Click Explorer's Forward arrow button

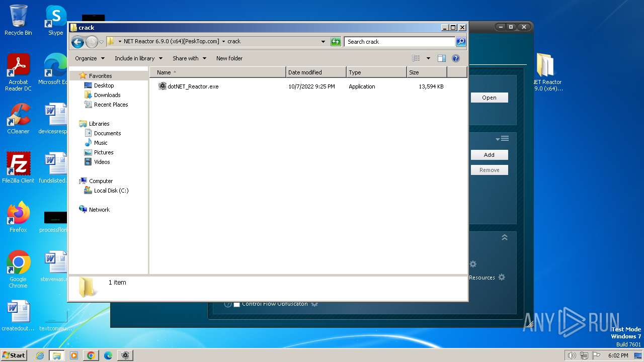[x=92, y=42]
